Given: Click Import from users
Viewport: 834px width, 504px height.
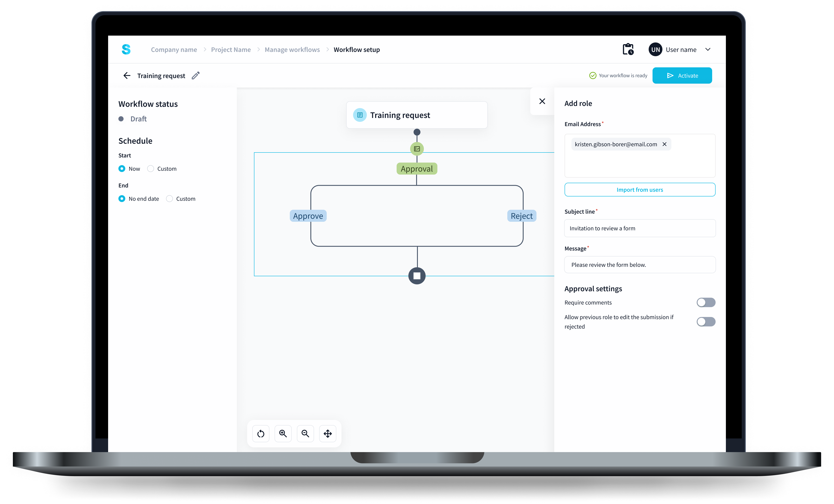Looking at the screenshot, I should pyautogui.click(x=639, y=190).
